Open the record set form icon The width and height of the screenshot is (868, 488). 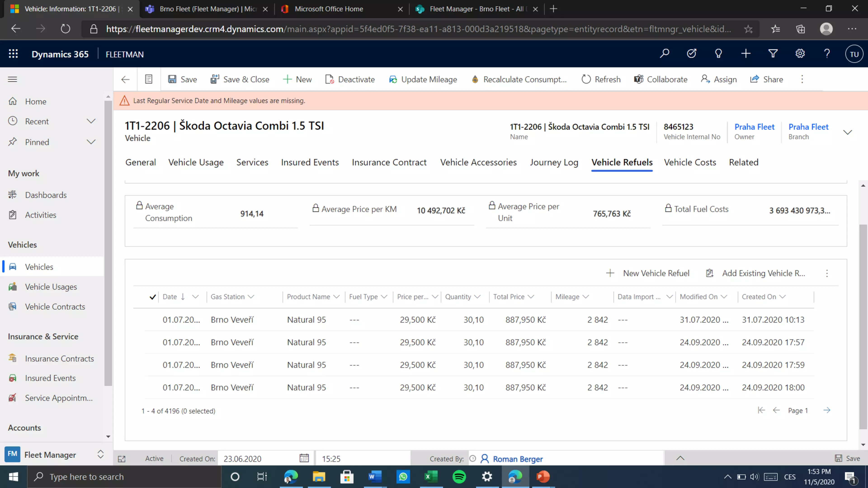(x=149, y=80)
